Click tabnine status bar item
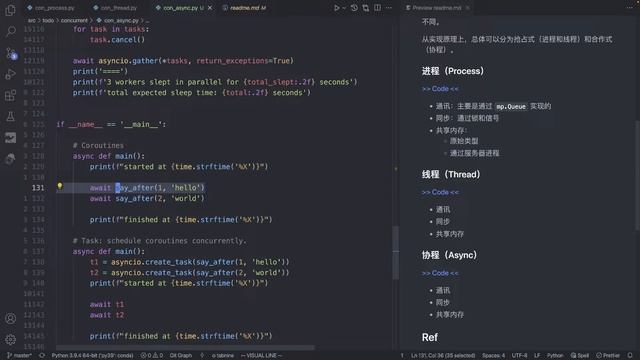The height and width of the screenshot is (360, 640). click(222, 356)
